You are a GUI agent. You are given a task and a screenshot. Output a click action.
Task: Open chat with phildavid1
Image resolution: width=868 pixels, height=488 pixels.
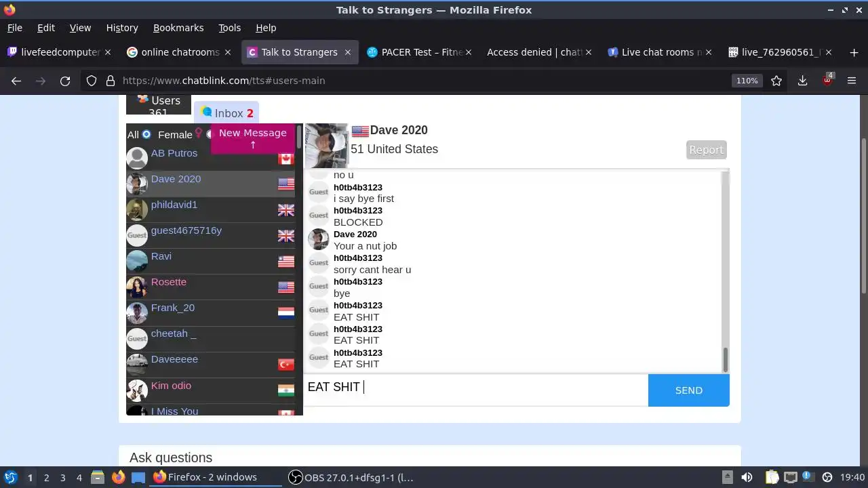coord(211,209)
